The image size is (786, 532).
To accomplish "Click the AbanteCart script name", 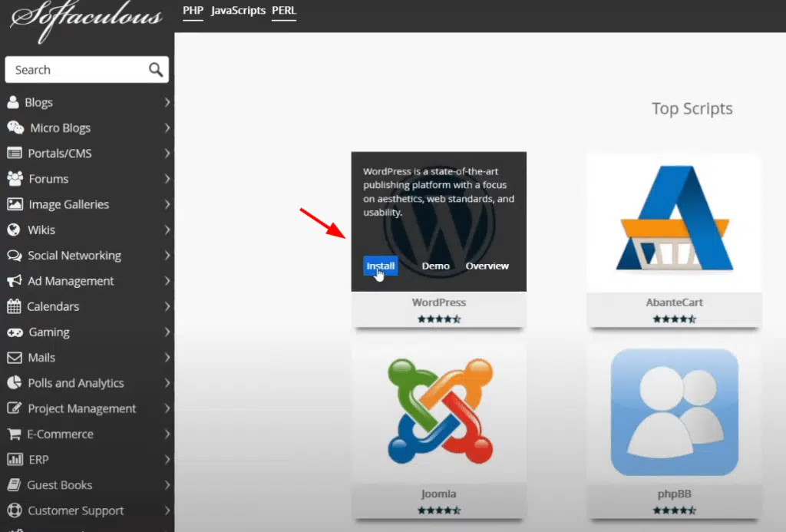I will [674, 302].
